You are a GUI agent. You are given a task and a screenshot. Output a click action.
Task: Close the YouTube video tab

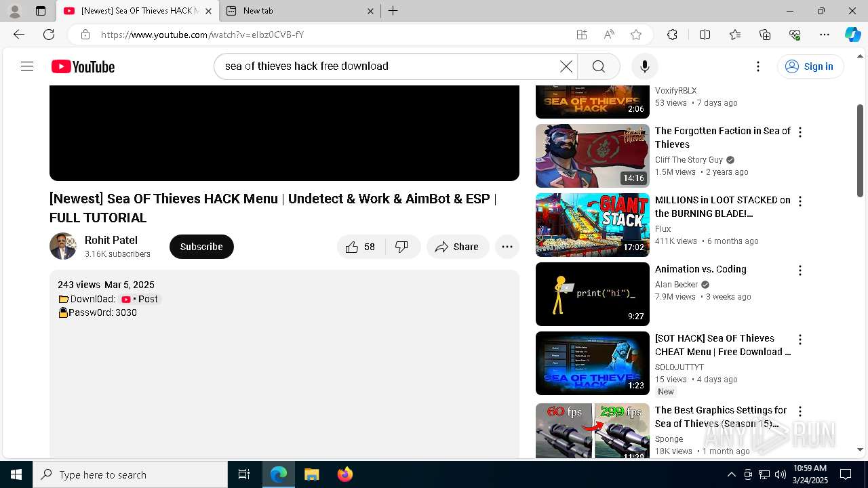[208, 11]
